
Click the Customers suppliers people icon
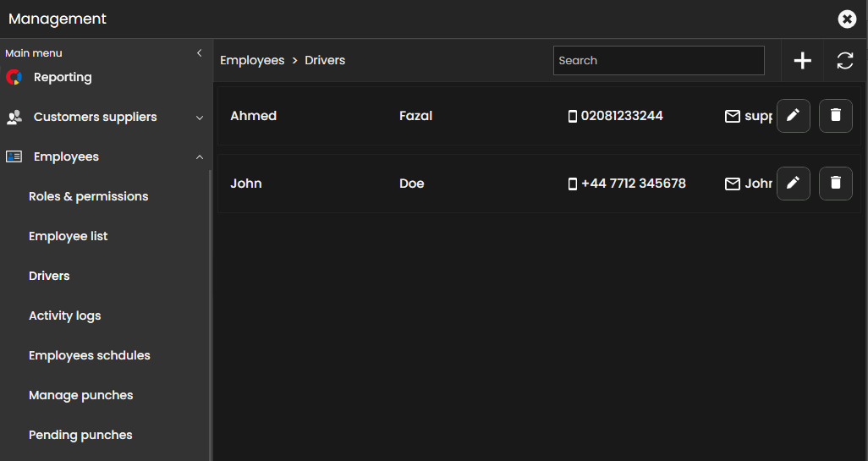[14, 118]
